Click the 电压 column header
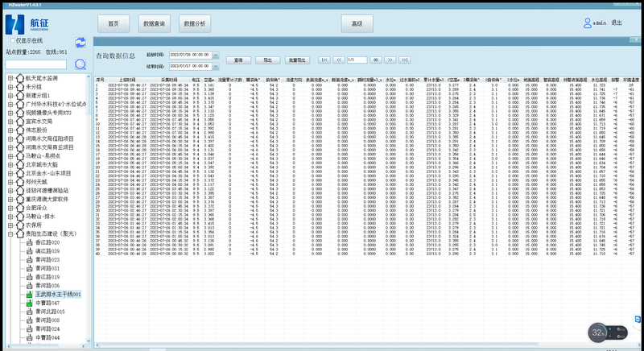This screenshot has height=351, width=644. tap(196, 80)
